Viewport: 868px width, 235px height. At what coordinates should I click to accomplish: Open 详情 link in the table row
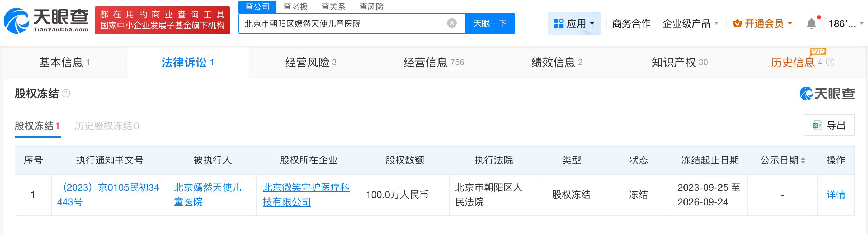(836, 195)
